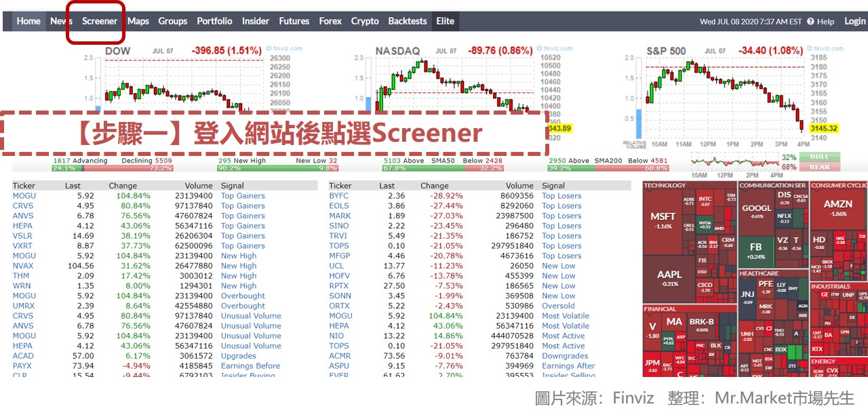Viewport: 868px width, 417px height.
Task: Open ticker CRVS with 80.84% Top Gainers
Action: point(23,206)
